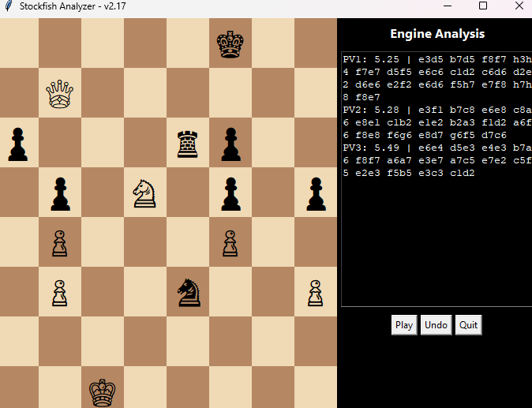
Task: Click the empty black area of the analysis text box
Action: [436, 242]
